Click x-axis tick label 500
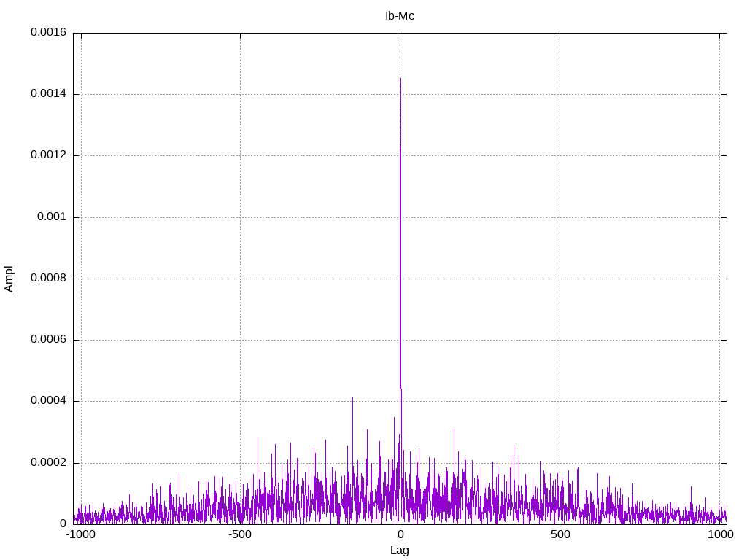747x560 pixels. pyautogui.click(x=560, y=534)
